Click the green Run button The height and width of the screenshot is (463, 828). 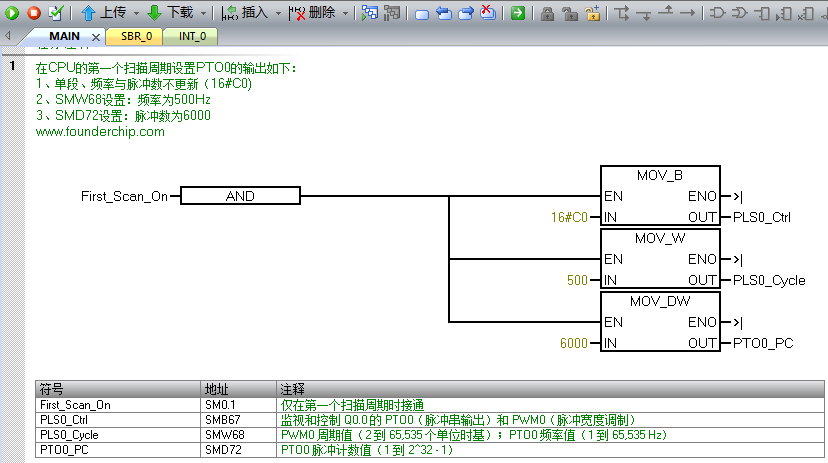click(x=13, y=13)
